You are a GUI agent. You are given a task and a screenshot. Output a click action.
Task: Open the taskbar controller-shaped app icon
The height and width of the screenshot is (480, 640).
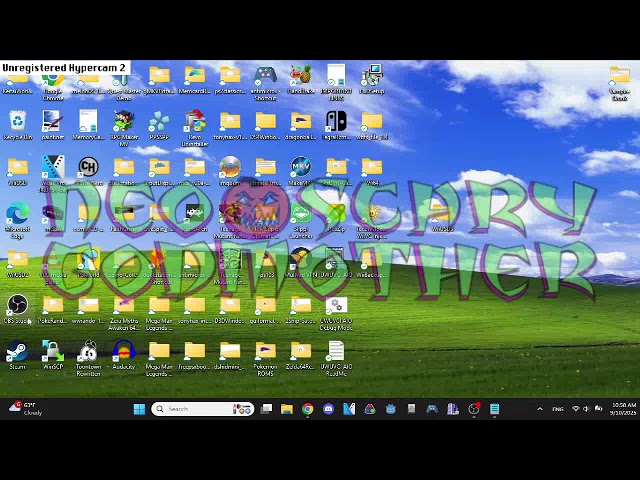point(432,409)
